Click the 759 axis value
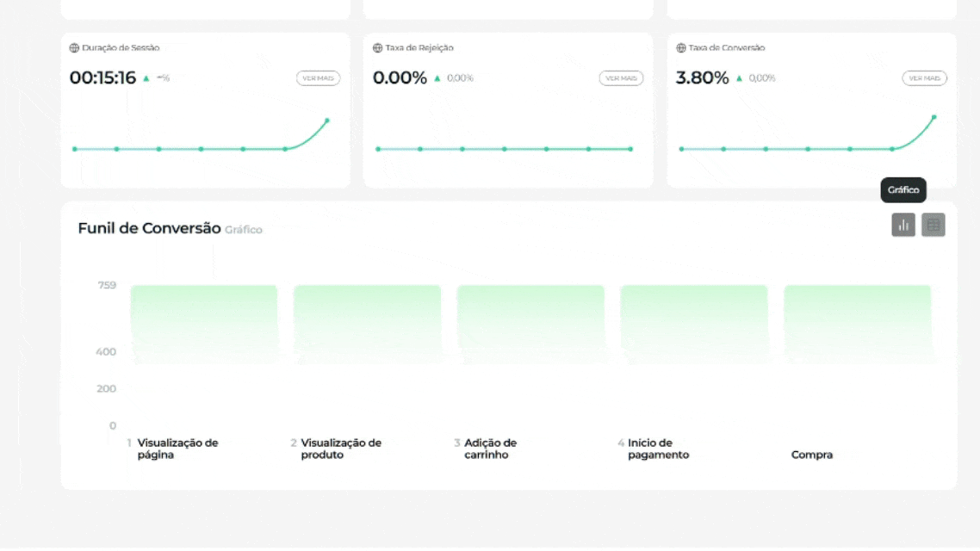The width and height of the screenshot is (980, 551). coord(107,286)
